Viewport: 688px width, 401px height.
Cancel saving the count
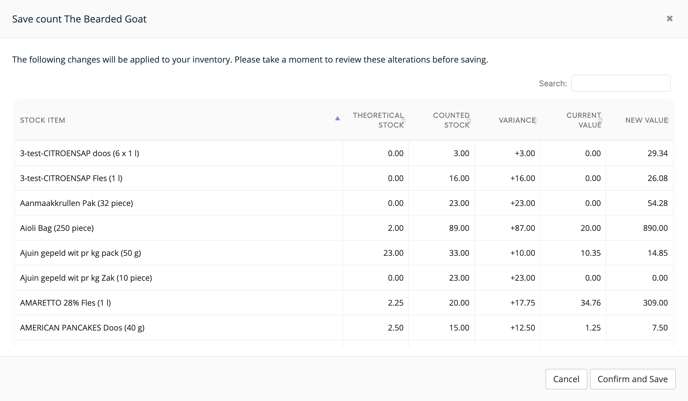pyautogui.click(x=566, y=379)
